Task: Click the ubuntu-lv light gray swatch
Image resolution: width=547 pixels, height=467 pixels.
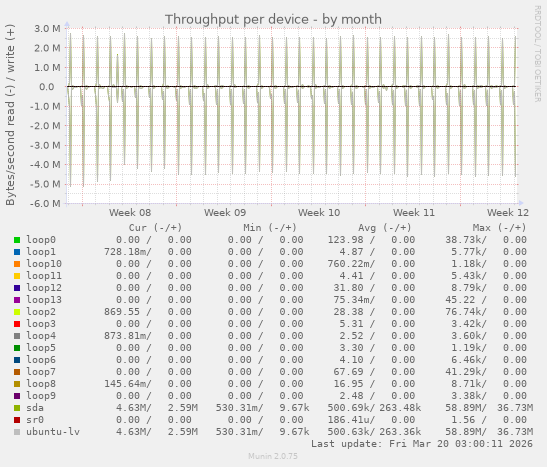Action: point(17,432)
